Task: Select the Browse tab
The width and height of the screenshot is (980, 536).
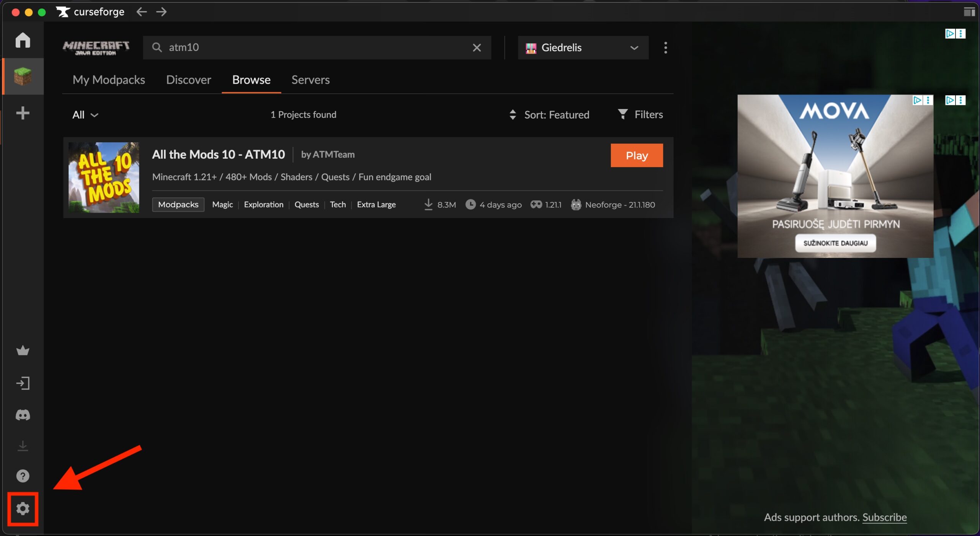Action: [x=252, y=80]
